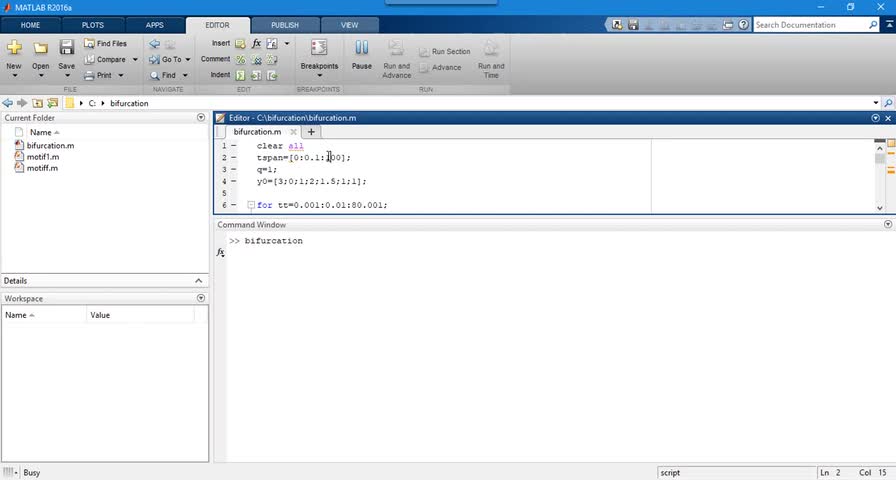
Task: Open the New dropdown arrow
Action: pos(14,75)
